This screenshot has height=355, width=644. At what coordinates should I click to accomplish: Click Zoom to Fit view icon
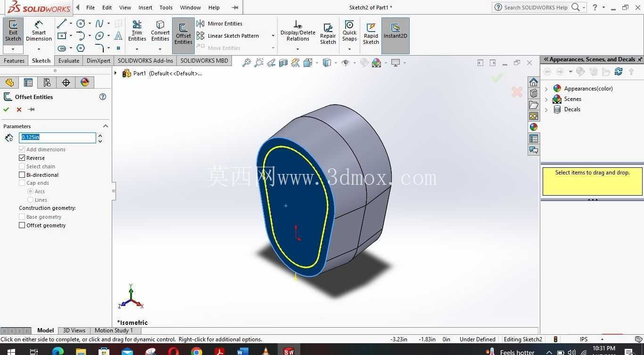coord(246,63)
